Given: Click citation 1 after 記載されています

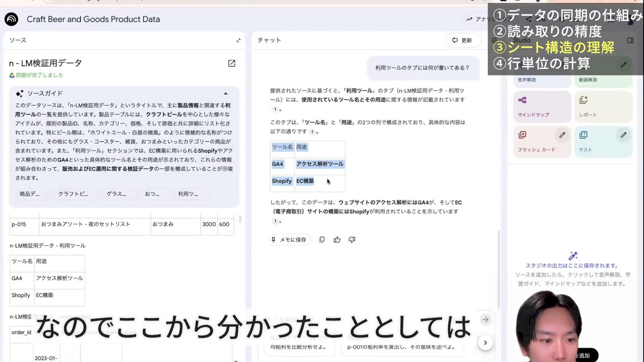Looking at the screenshot, I should coord(275,109).
